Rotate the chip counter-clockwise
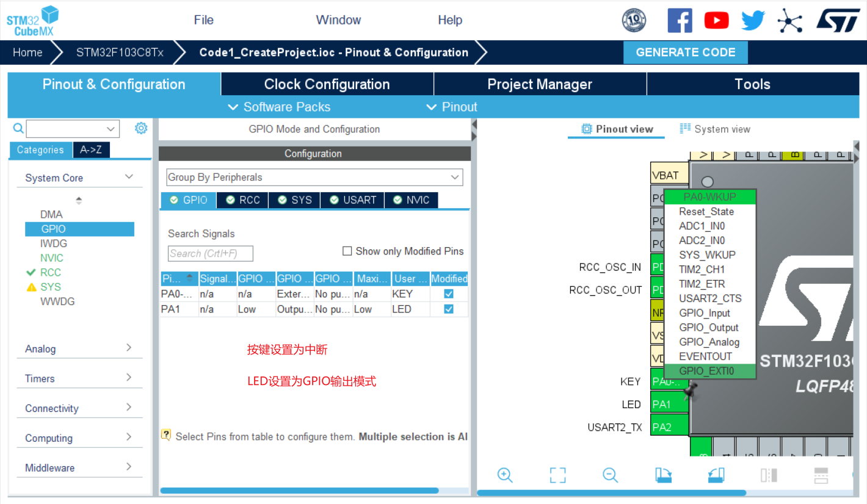 click(716, 475)
